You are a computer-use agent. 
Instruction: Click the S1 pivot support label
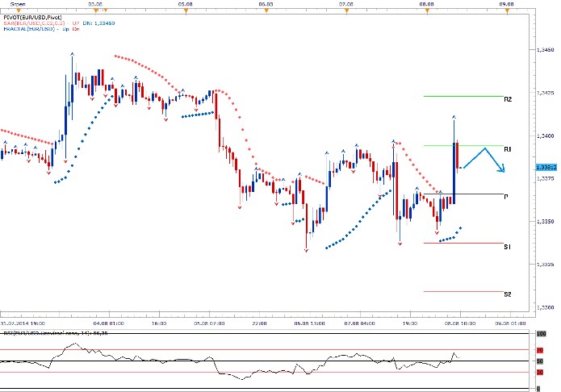[508, 247]
